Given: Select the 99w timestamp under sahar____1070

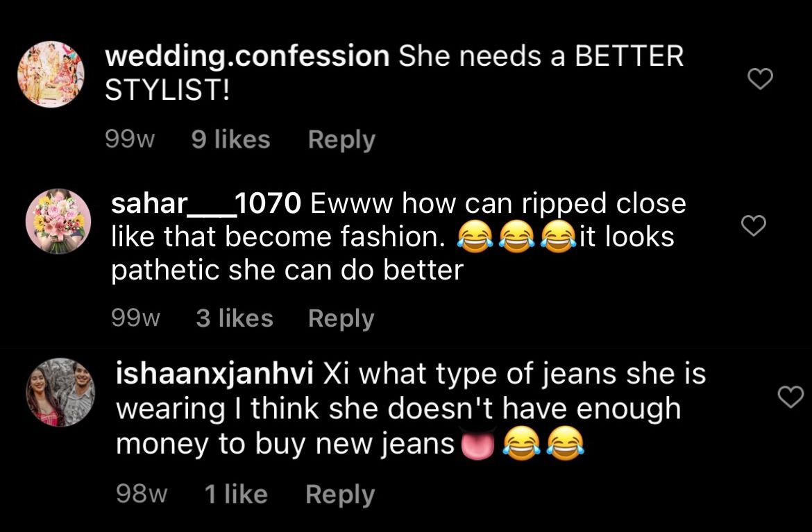Looking at the screenshot, I should pyautogui.click(x=135, y=318).
